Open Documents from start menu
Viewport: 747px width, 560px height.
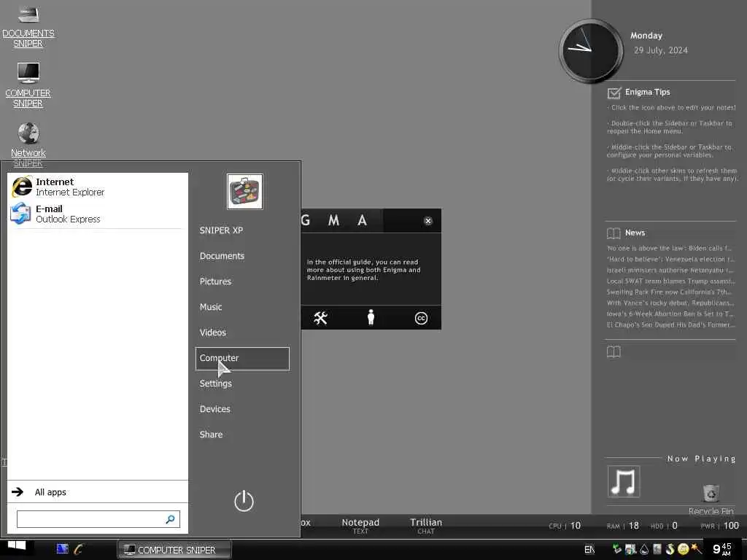point(222,256)
